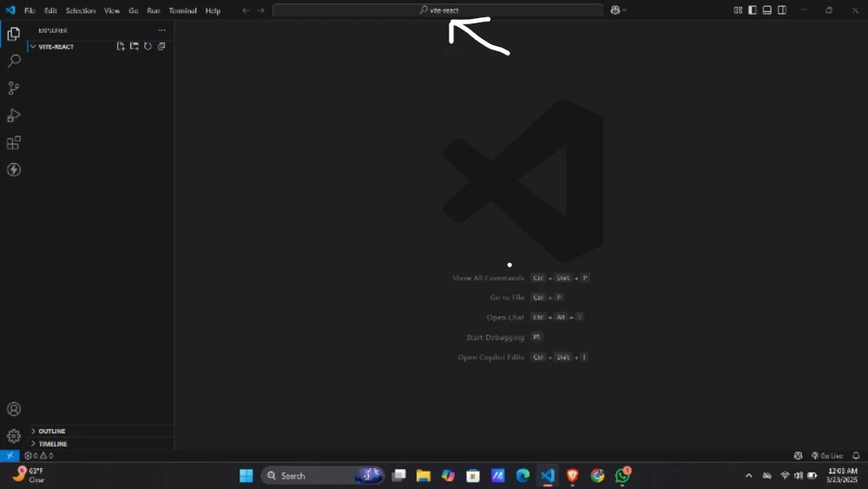Show hidden system tray icons
Image resolution: width=868 pixels, height=489 pixels.
(x=748, y=475)
